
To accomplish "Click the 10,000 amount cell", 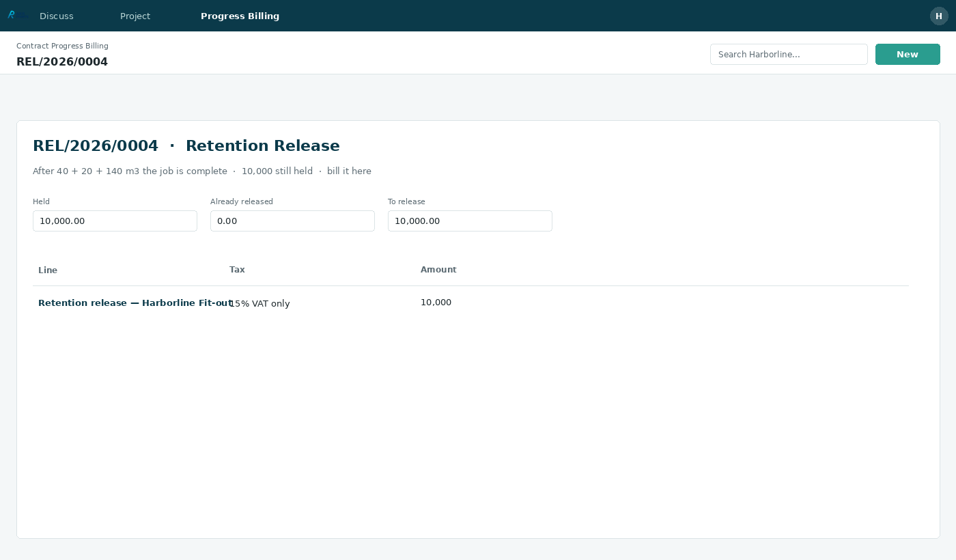I will coord(436,303).
